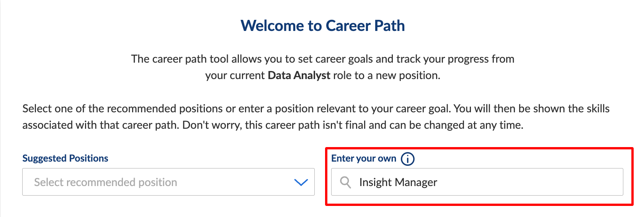Image resolution: width=644 pixels, height=217 pixels.
Task: Click the line beginning The career path tool
Action: click(322, 59)
